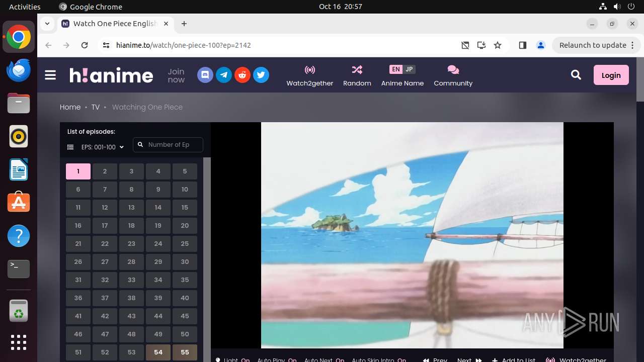Screen dimensions: 644x362
Task: Toggle Auto Skip Intro setting
Action: pyautogui.click(x=379, y=360)
